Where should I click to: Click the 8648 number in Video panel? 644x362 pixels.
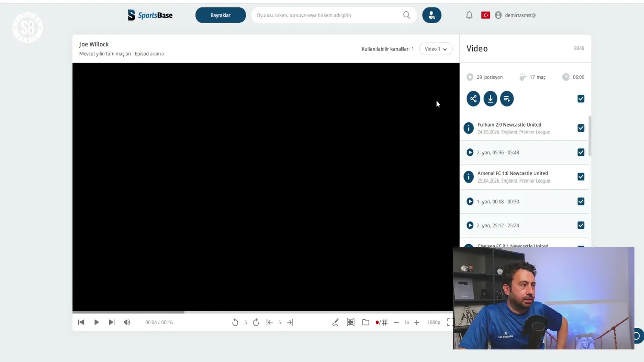579,48
